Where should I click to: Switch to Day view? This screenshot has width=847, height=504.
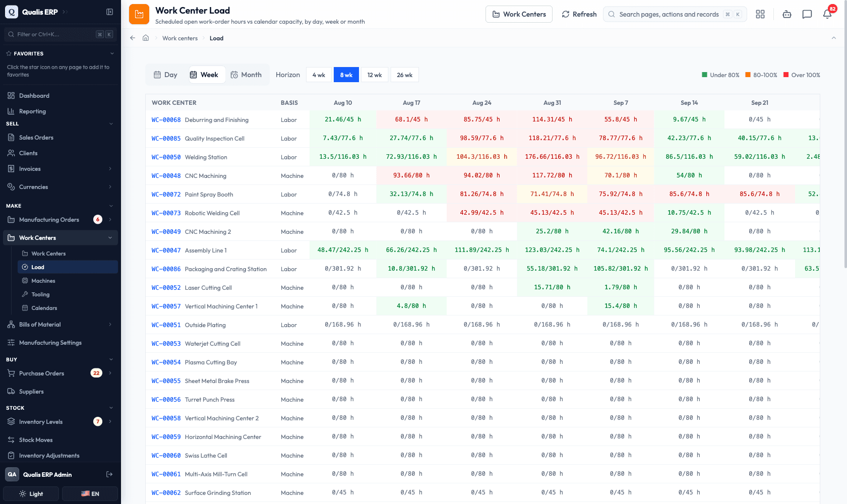[166, 75]
